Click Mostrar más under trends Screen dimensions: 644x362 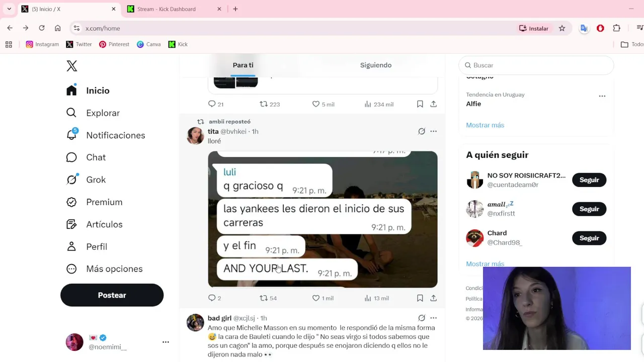[485, 125]
